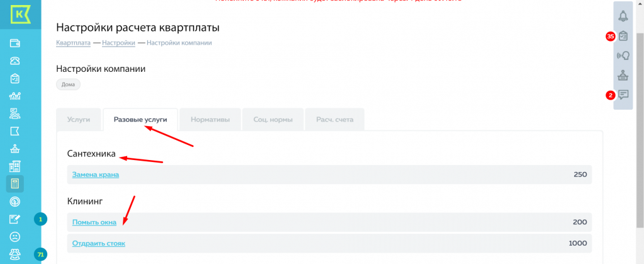Click the page scrollbar up arrow
Viewport: 644px width, 264px height.
(640, 3)
